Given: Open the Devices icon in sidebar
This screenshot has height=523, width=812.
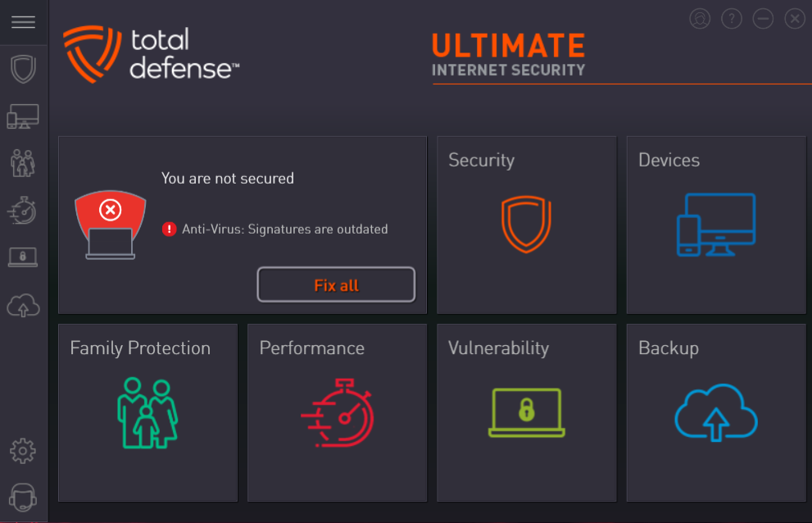Looking at the screenshot, I should point(23,116).
